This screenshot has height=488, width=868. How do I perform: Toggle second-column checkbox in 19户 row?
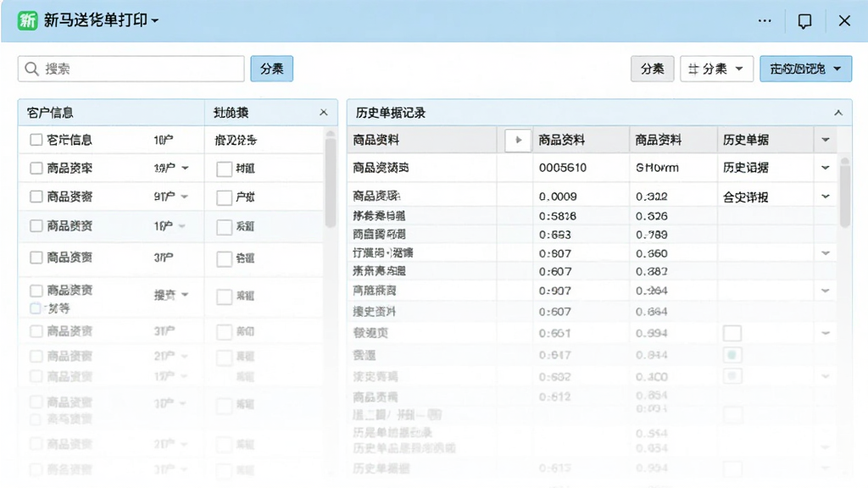click(x=224, y=169)
